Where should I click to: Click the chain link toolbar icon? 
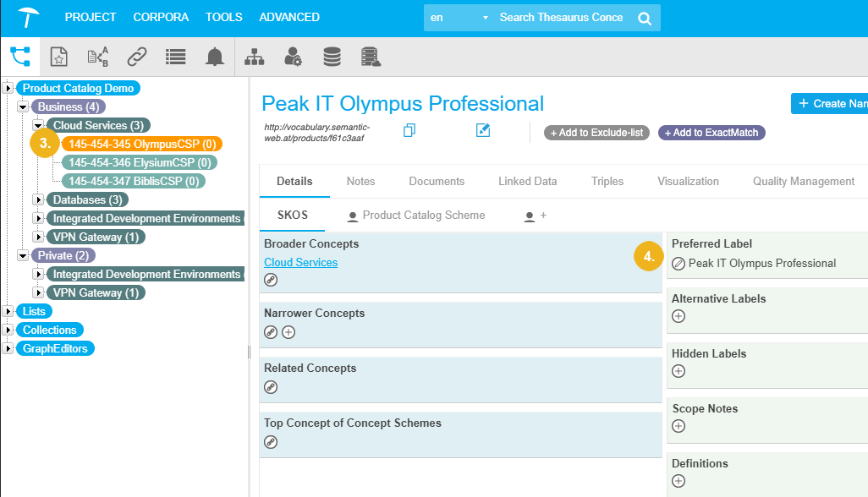pos(136,57)
